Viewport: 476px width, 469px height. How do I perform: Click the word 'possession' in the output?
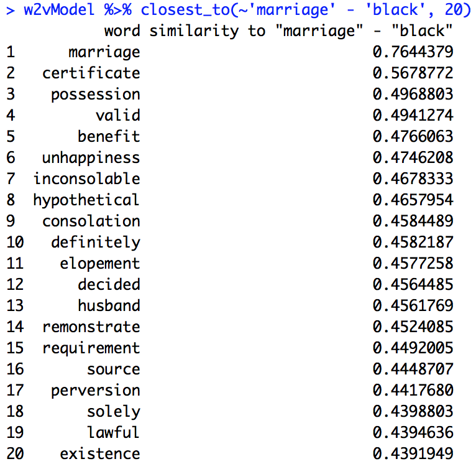[95, 94]
